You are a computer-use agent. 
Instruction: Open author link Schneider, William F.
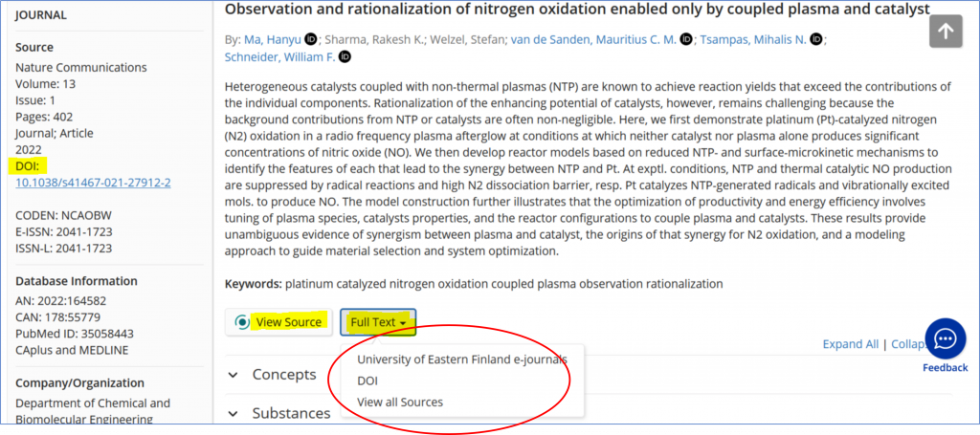click(280, 57)
